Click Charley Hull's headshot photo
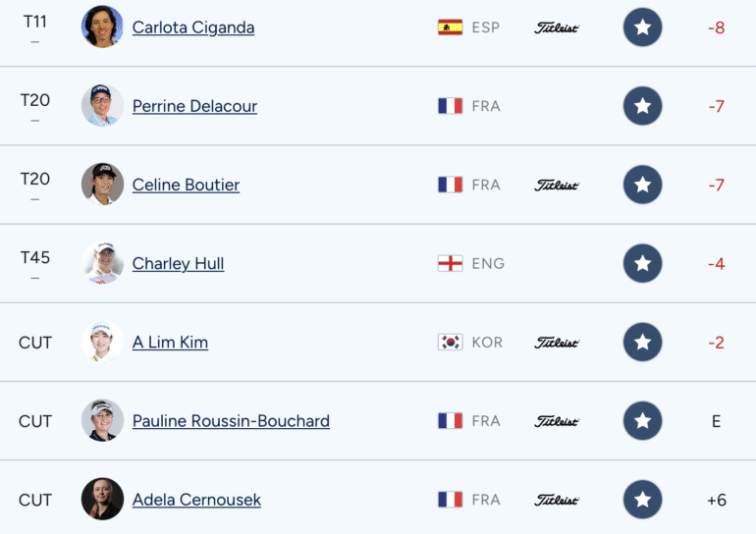 (x=102, y=263)
